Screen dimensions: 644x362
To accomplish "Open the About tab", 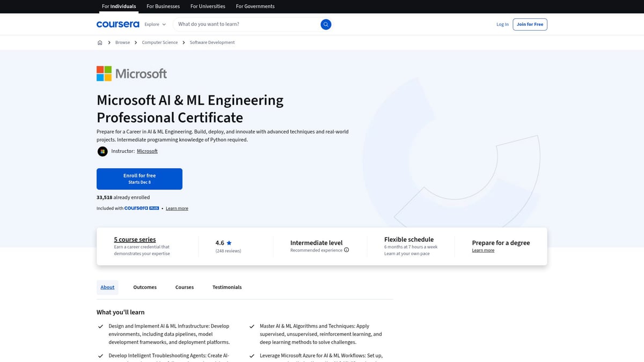I will coord(107,287).
